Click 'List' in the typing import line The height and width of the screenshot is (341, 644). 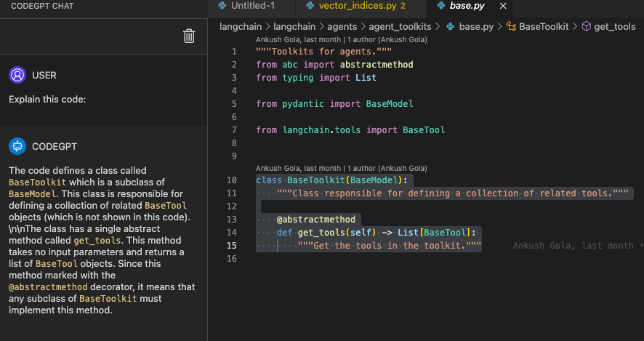click(366, 78)
